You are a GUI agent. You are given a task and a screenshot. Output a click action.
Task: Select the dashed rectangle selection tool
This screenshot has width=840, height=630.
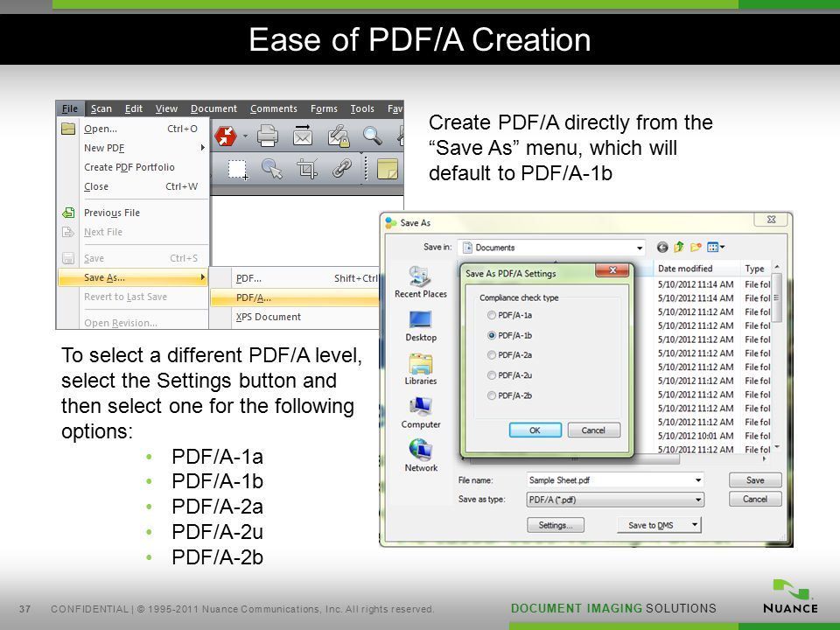click(x=238, y=169)
